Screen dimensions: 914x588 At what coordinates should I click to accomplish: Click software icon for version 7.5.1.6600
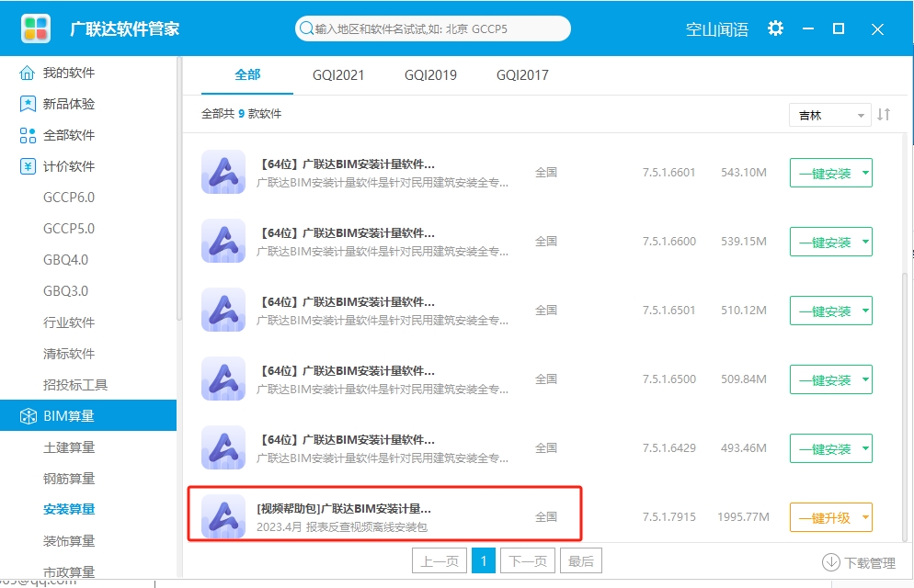tap(223, 241)
